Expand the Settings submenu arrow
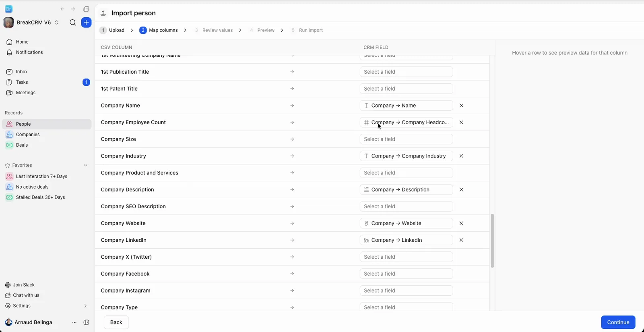 [x=85, y=306]
